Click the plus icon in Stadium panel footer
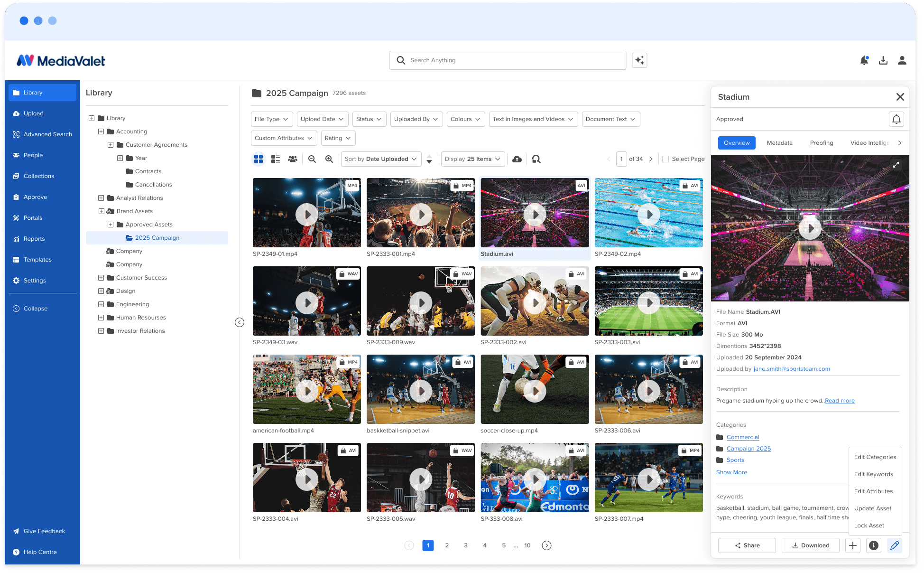 tap(853, 545)
